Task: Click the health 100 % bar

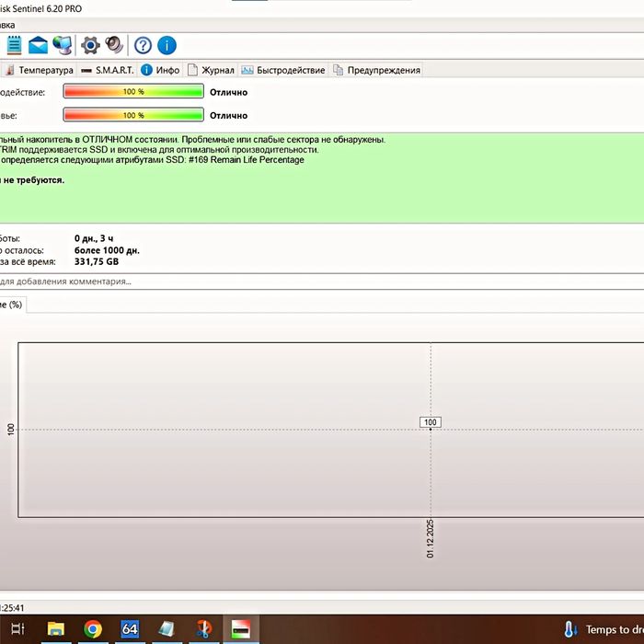Action: [133, 115]
